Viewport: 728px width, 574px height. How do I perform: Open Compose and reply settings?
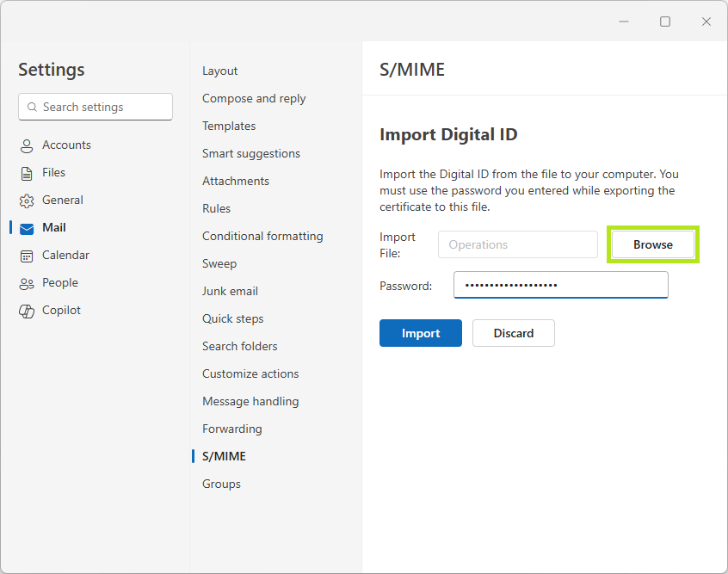[254, 98]
